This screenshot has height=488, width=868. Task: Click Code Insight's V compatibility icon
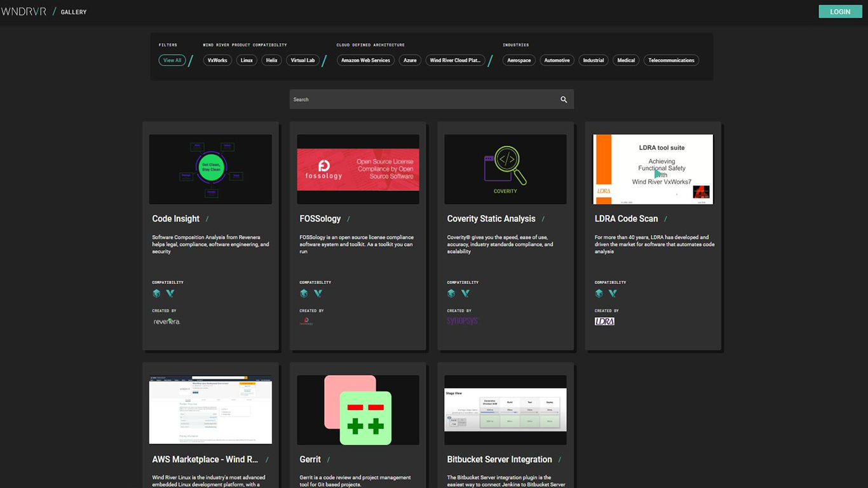coord(170,294)
